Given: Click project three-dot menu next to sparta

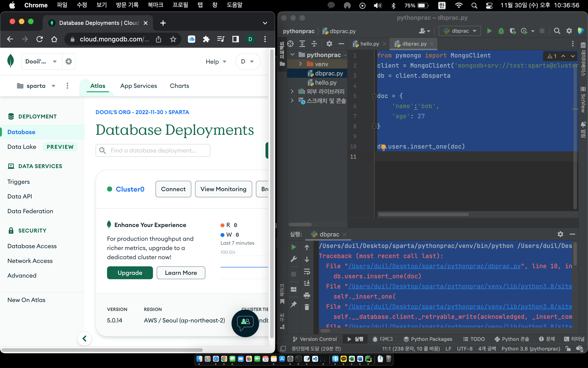Looking at the screenshot, I should [67, 86].
